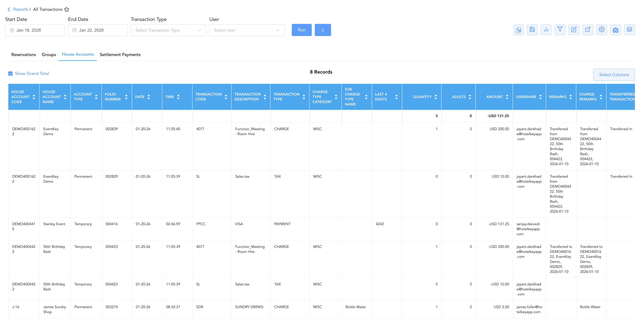Sort by the Remarks column arrows
This screenshot has height=319, width=644.
click(x=571, y=97)
